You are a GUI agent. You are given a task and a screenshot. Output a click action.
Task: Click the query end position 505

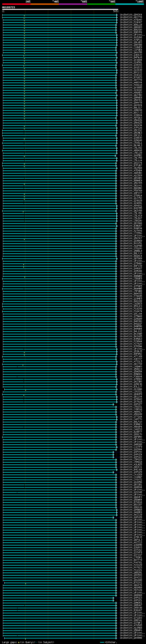point(115,11)
